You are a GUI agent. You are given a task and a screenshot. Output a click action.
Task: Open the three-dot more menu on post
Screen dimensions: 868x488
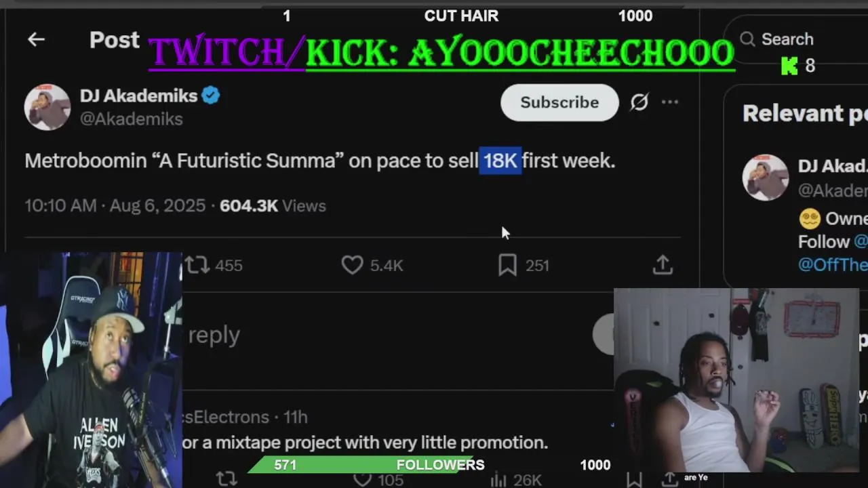(670, 102)
